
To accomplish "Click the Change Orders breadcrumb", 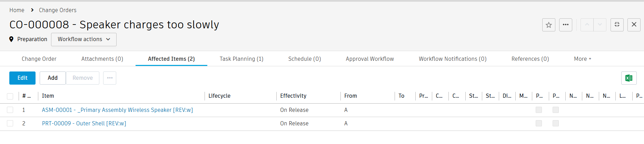I will click(x=58, y=10).
